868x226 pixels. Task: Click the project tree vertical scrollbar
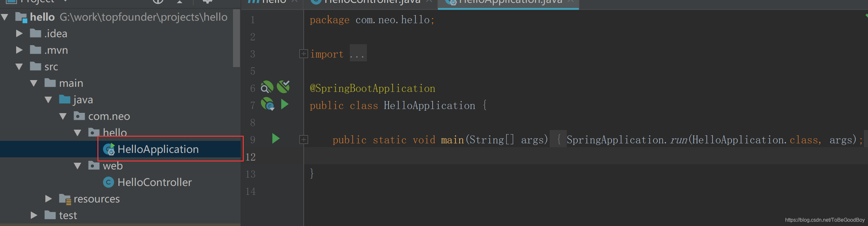(x=236, y=38)
